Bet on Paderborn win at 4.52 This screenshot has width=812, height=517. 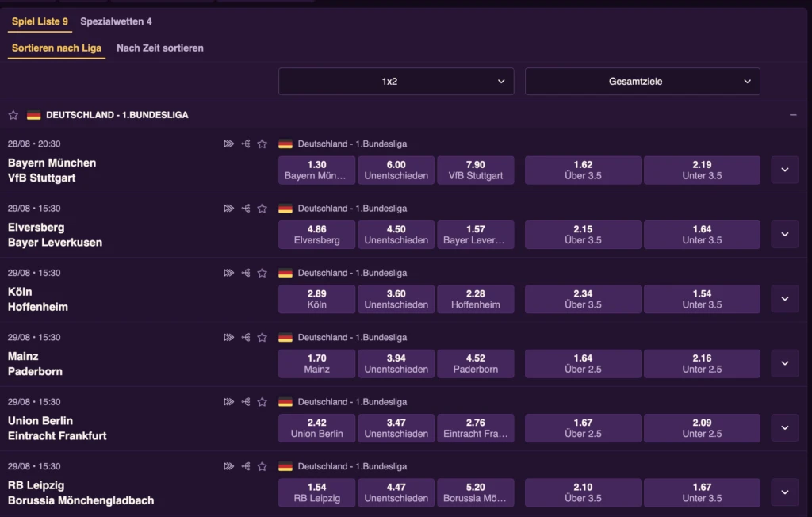tap(476, 363)
